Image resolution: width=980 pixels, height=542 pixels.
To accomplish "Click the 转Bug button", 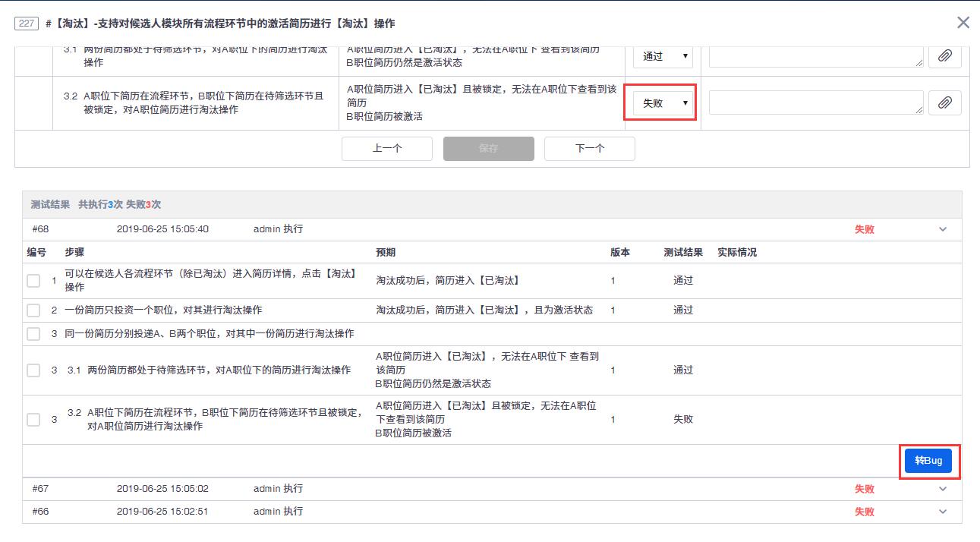I will click(x=928, y=461).
